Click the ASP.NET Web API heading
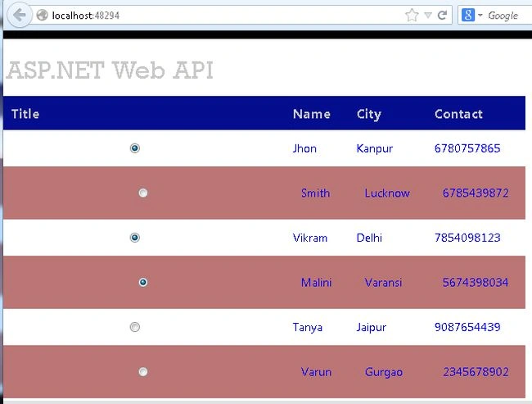Image resolution: width=532 pixels, height=404 pixels. (110, 70)
